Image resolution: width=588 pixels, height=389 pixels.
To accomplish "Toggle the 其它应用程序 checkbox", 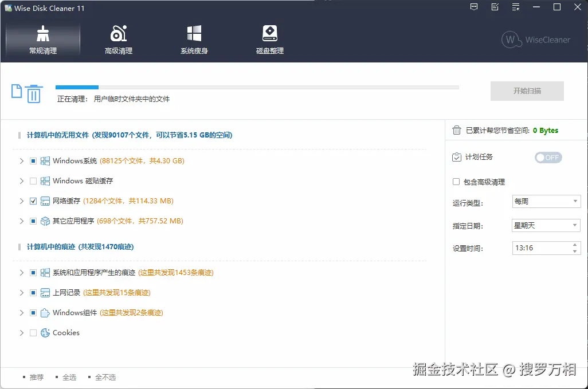I will coord(33,221).
